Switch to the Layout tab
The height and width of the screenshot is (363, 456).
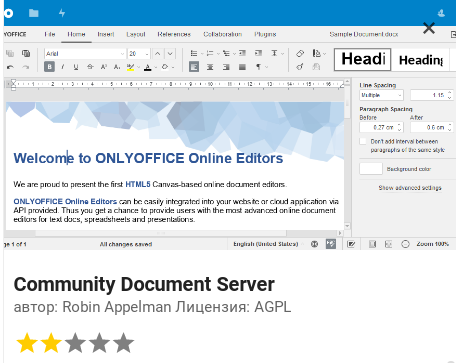[x=136, y=34]
